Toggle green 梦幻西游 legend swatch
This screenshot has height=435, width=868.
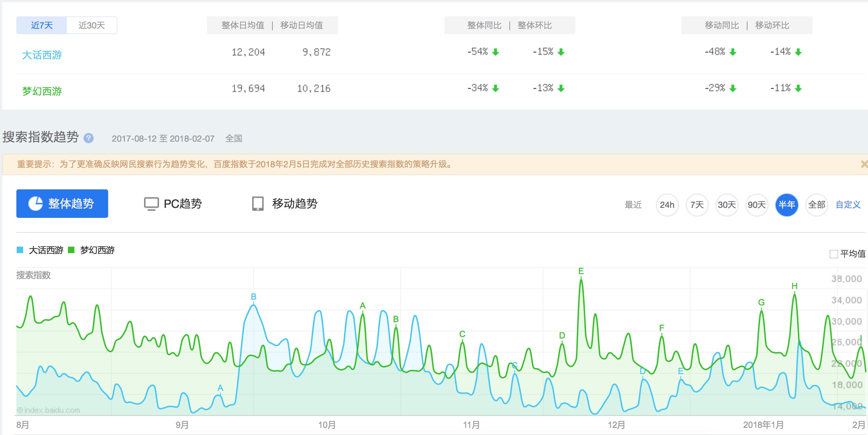click(x=71, y=250)
